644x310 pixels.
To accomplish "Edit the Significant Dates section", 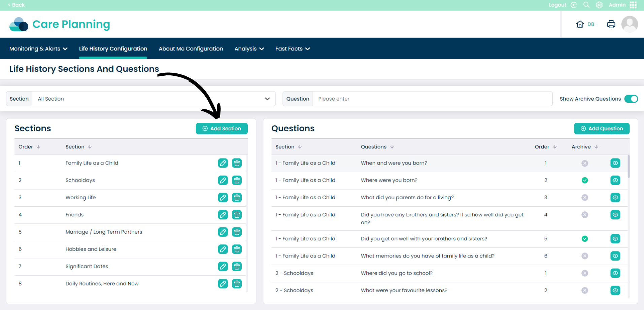I will [223, 267].
